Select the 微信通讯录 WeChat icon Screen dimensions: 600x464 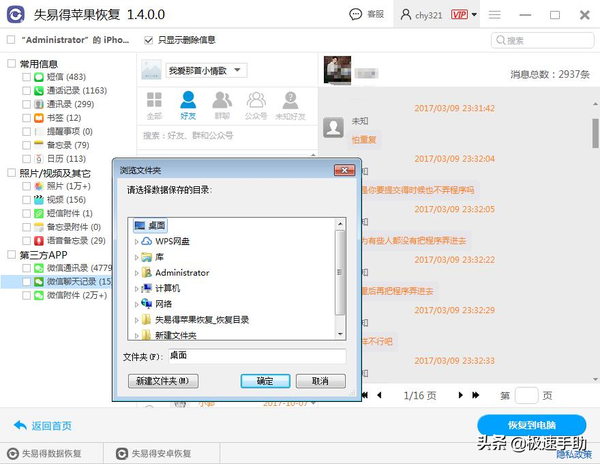point(39,268)
